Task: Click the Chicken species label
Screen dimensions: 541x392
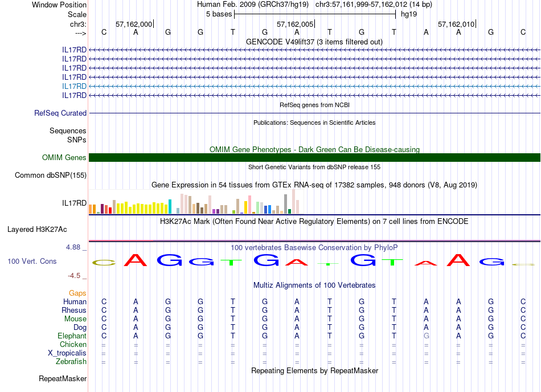Action: click(73, 344)
